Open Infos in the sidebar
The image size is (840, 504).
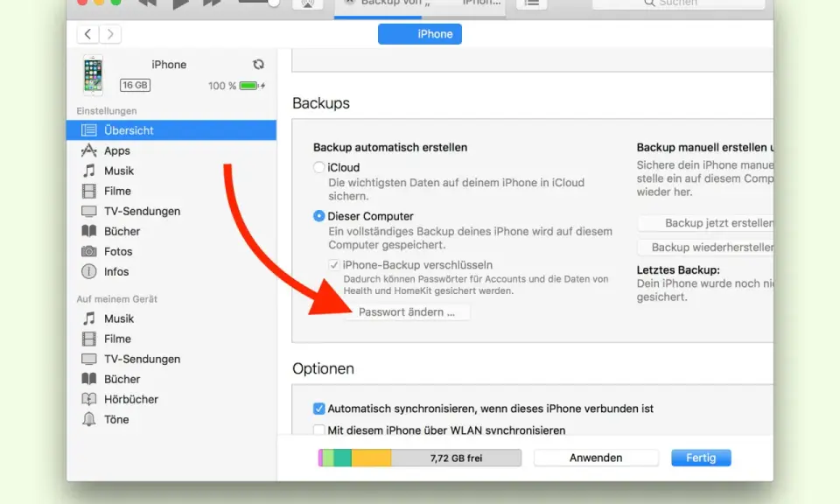coord(171,271)
